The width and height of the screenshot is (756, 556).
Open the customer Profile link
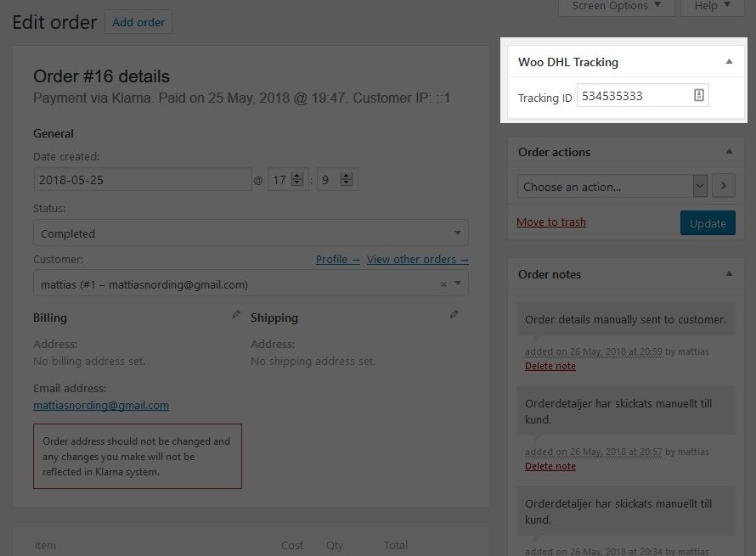pyautogui.click(x=337, y=260)
